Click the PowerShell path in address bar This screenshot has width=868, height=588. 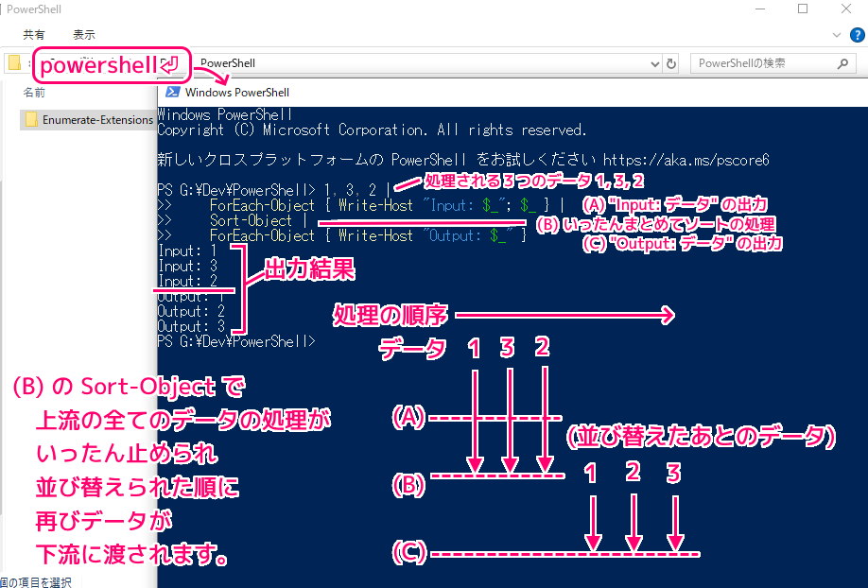tap(228, 63)
